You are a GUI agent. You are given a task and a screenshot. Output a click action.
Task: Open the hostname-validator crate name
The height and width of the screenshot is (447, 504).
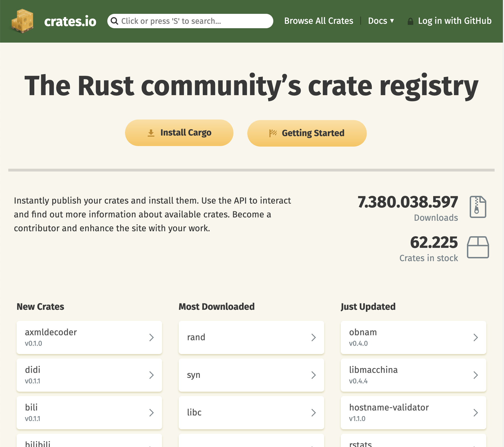click(389, 407)
